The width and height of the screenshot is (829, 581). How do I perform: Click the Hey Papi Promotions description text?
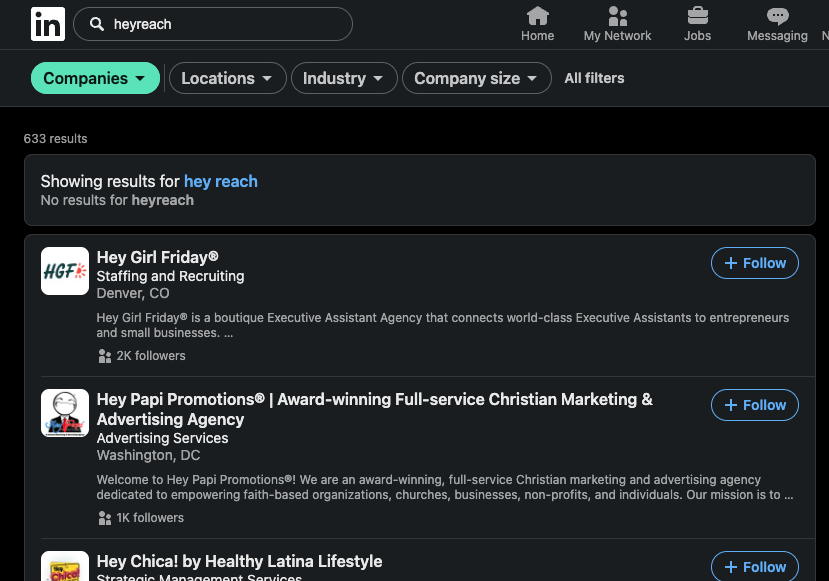445,487
